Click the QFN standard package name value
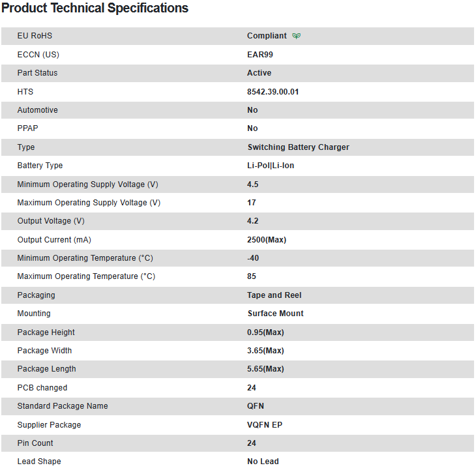This screenshot has width=476, height=470. [x=256, y=406]
